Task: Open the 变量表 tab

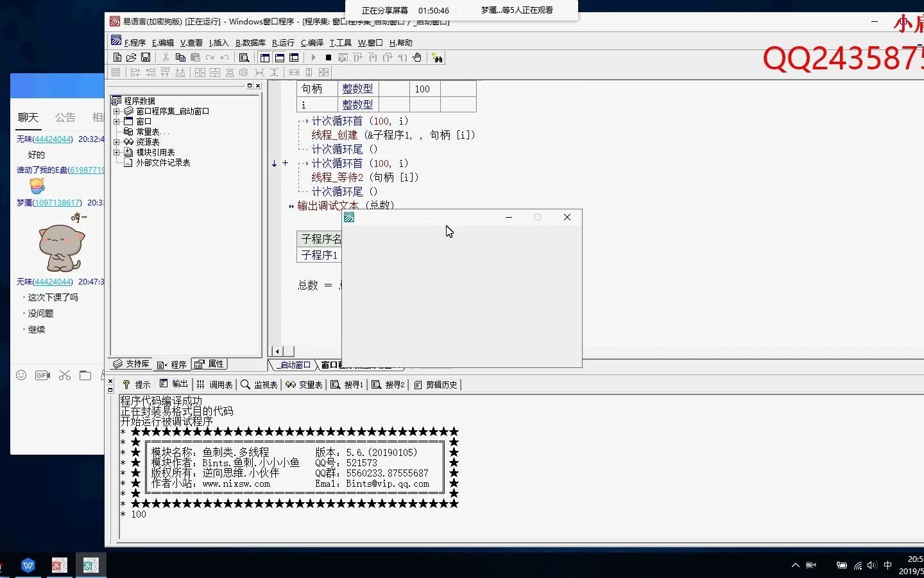Action: click(x=304, y=385)
